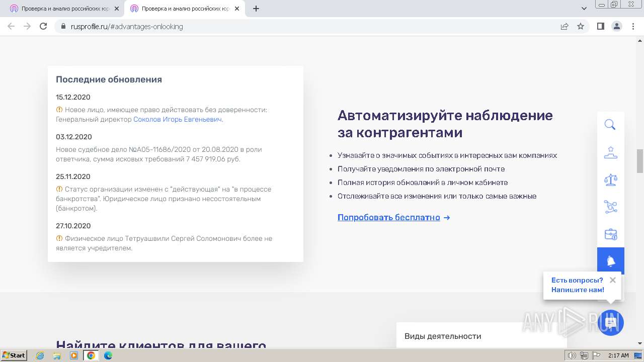Launch Internet Explorer from taskbar

coord(40,355)
